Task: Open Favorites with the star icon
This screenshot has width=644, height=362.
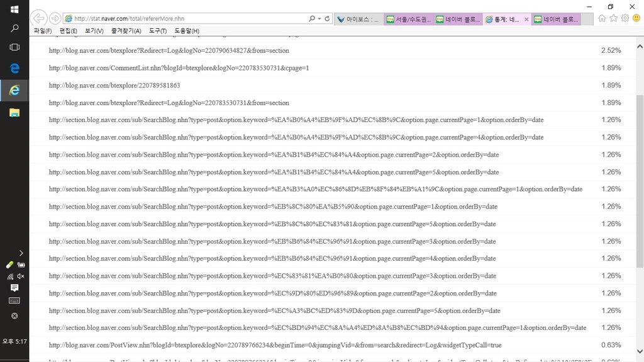Action: [613, 18]
